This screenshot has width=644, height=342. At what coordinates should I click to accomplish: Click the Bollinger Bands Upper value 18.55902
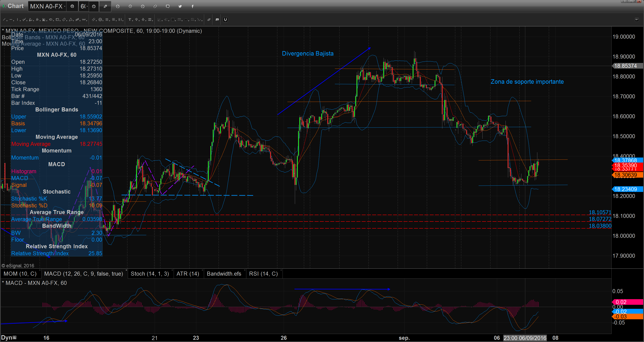tap(91, 116)
